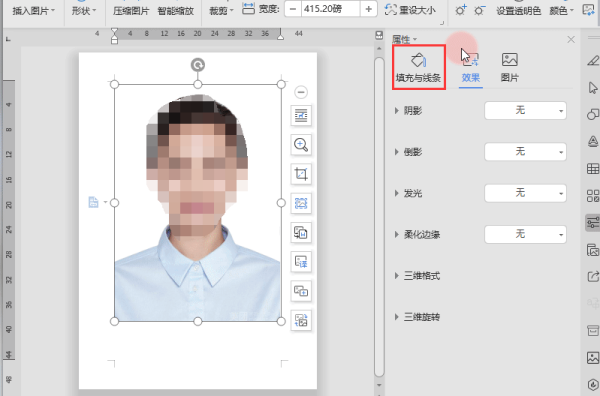Click the anchor layout icon left of image
The width and height of the screenshot is (600, 396).
(x=93, y=202)
